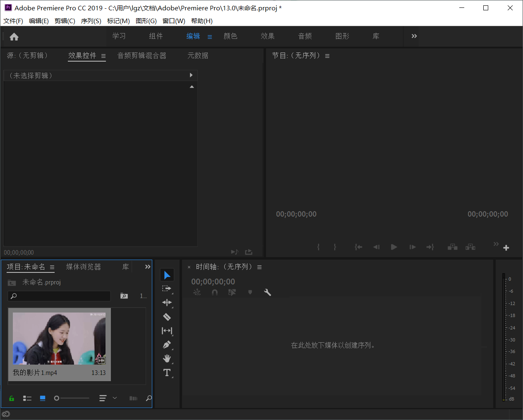This screenshot has height=420, width=523.
Task: Select the Slip tool
Action: [167, 331]
